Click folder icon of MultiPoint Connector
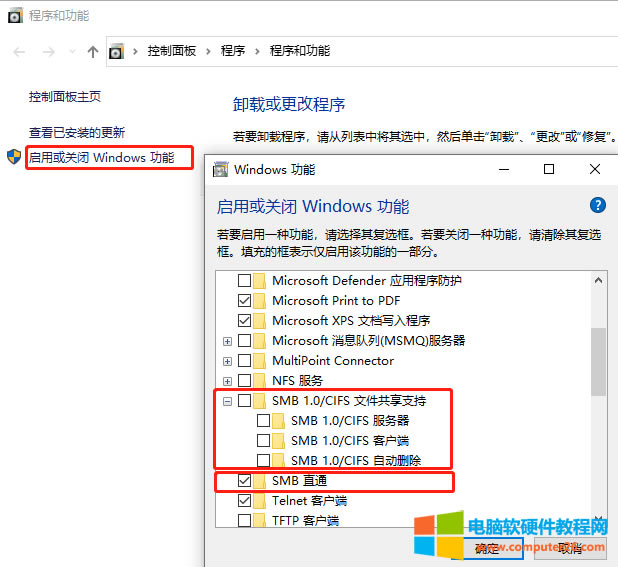Image resolution: width=618 pixels, height=567 pixels. [x=259, y=361]
